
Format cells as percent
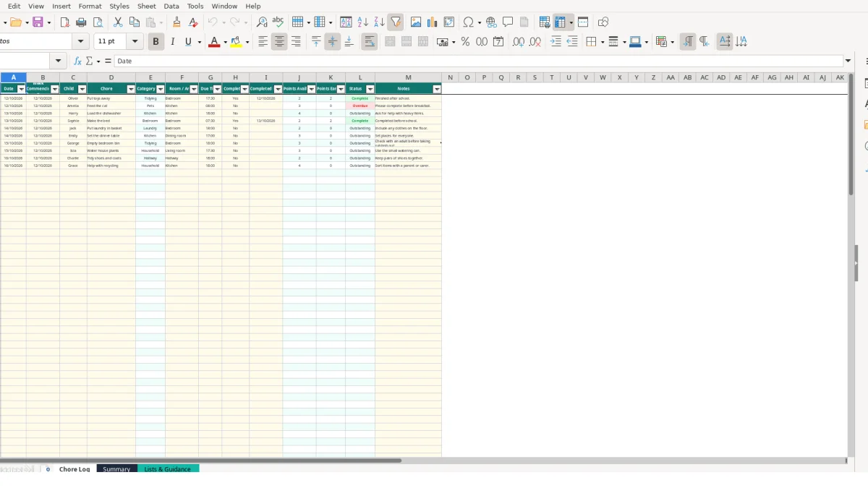click(465, 42)
